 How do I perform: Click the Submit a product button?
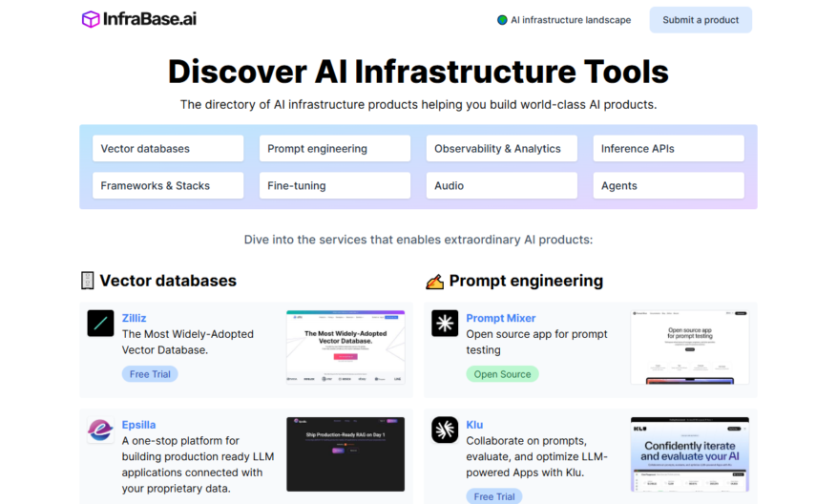(x=701, y=20)
